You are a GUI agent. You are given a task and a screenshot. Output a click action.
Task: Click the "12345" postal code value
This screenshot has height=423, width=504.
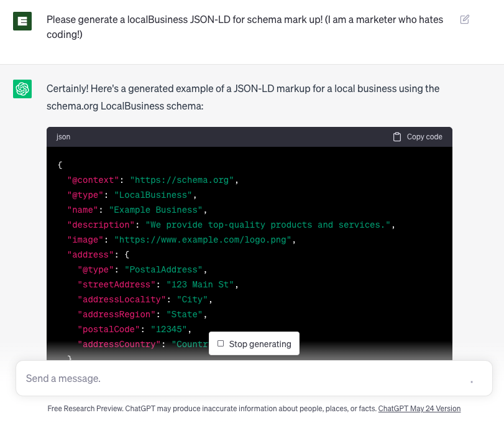169,330
